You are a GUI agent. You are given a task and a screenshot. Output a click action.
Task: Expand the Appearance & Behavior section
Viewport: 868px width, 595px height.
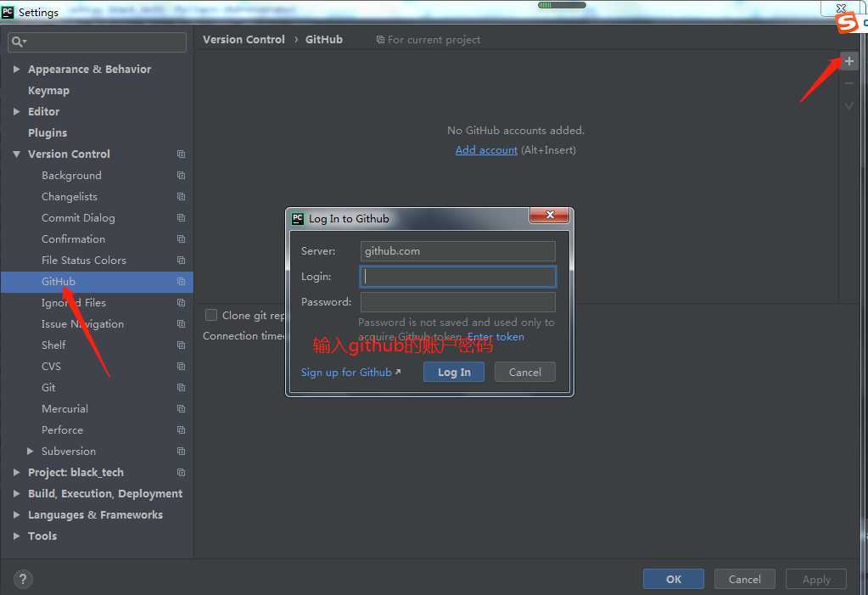click(x=17, y=70)
